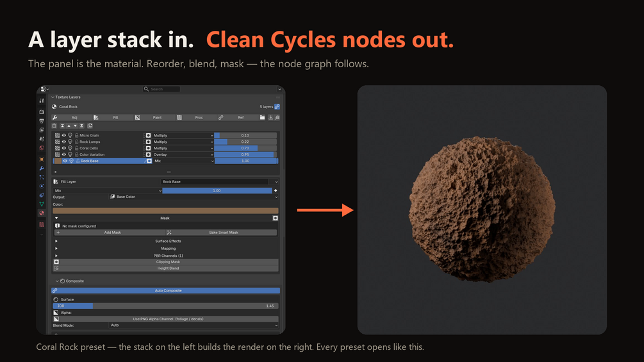Open Rock Lumps blend mode dropdown
This screenshot has height=362, width=644.
click(x=183, y=142)
